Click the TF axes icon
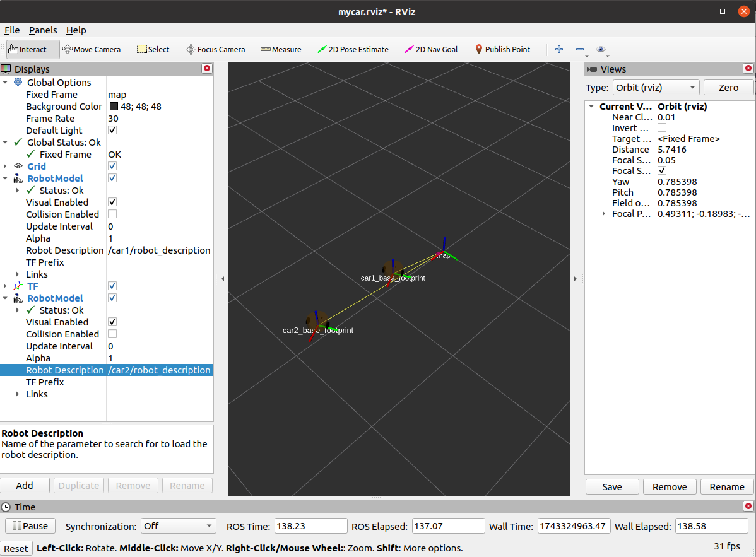This screenshot has width=756, height=557. pyautogui.click(x=18, y=286)
